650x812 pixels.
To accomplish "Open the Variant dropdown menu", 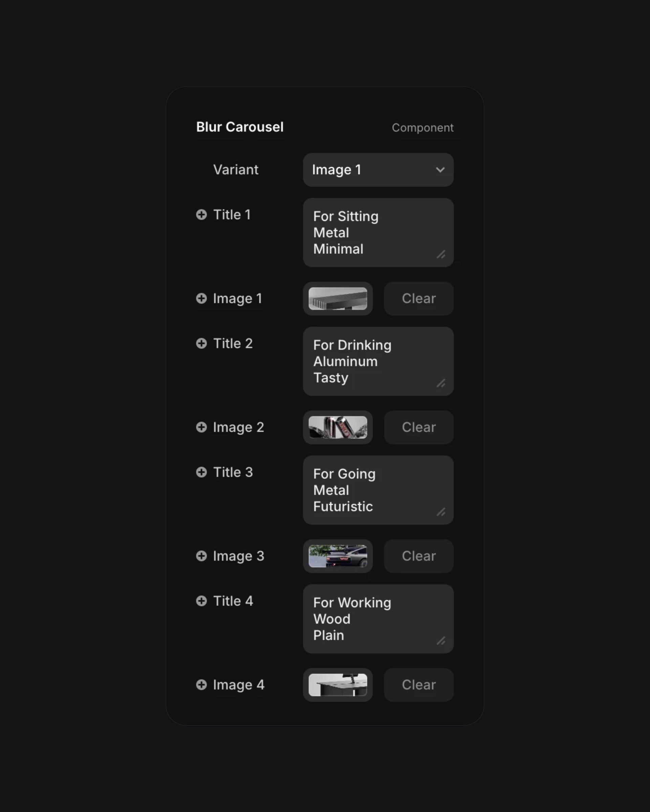I will click(x=378, y=170).
